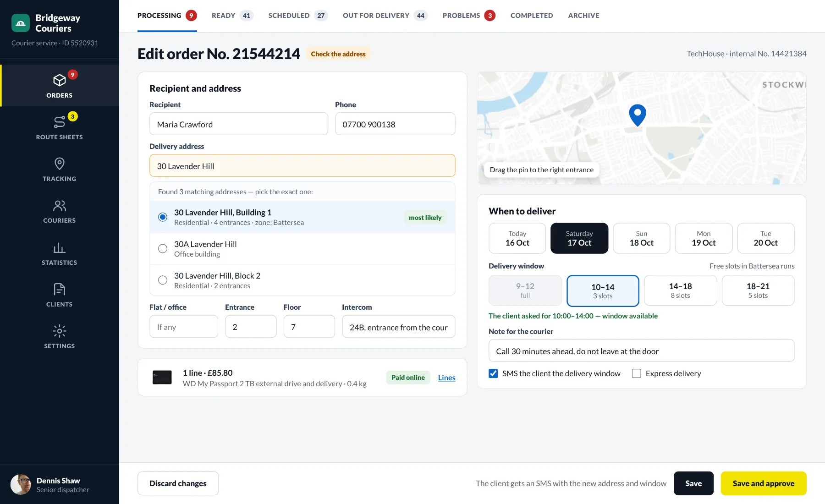The image size is (825, 504).
Task: Click the WD My Passport product thumbnail
Action: click(162, 377)
